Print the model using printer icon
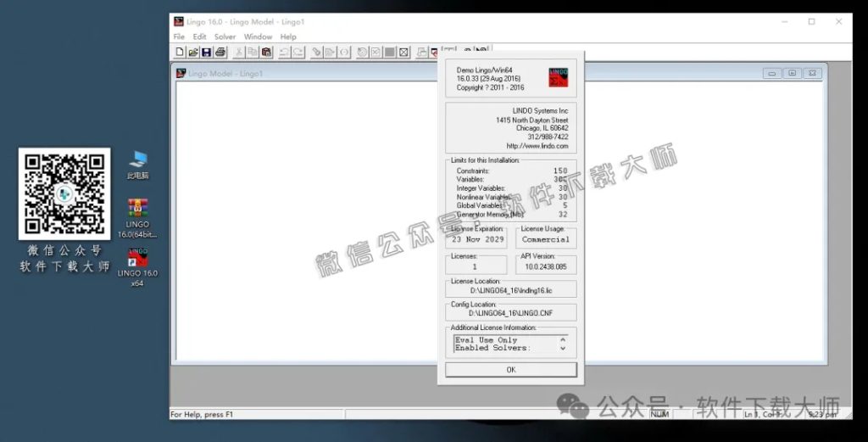This screenshot has height=442, width=868. [220, 52]
